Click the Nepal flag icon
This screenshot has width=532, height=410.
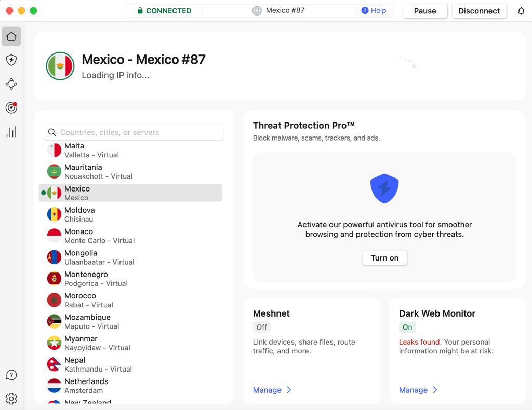54,364
